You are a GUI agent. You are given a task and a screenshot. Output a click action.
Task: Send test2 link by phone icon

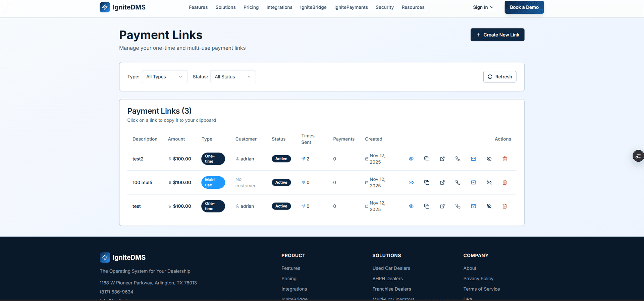coord(458,159)
